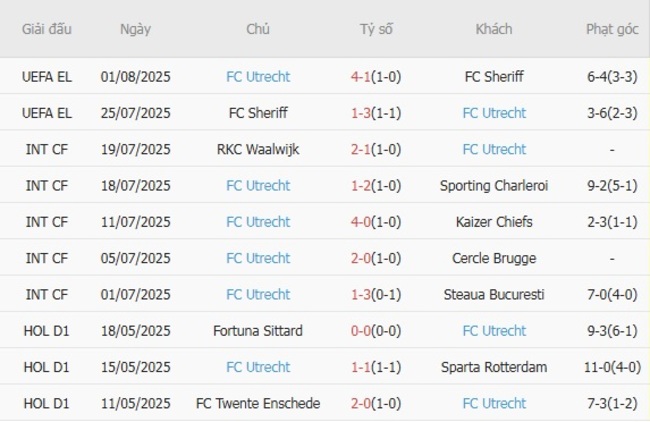Click FC Utrecht guest link on 25/07/2025
This screenshot has height=422, width=650.
click(494, 113)
